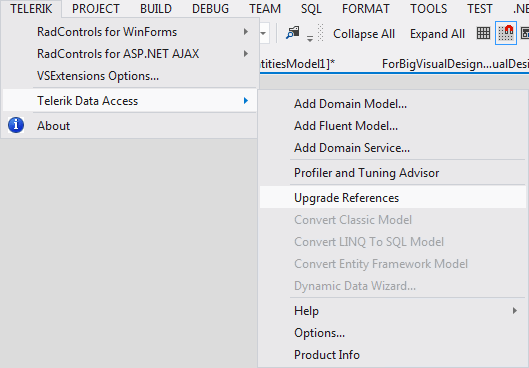Click the schema explorer toolbar icon
This screenshot has height=368, width=529.
[293, 32]
